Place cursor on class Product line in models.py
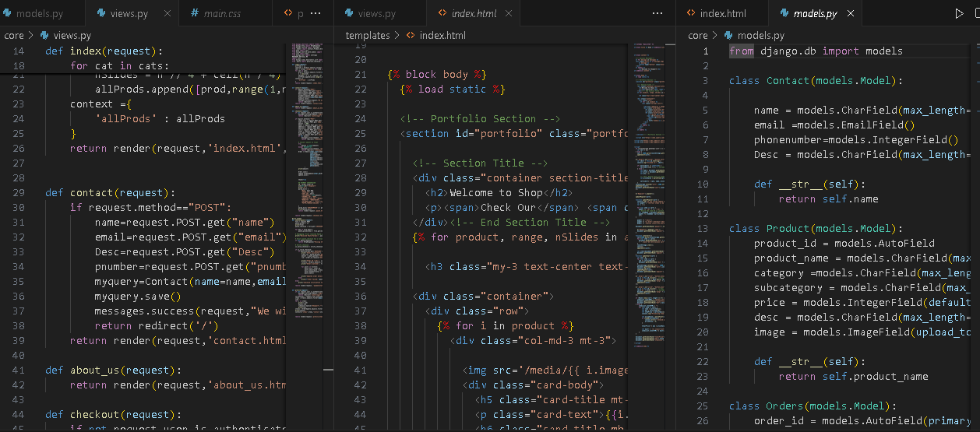The image size is (980, 432). tap(810, 228)
